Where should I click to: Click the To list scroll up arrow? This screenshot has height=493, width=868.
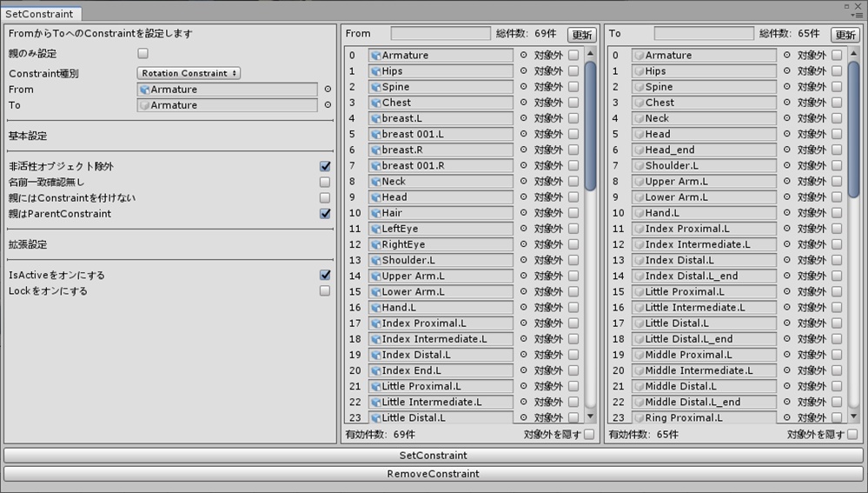[x=853, y=54]
